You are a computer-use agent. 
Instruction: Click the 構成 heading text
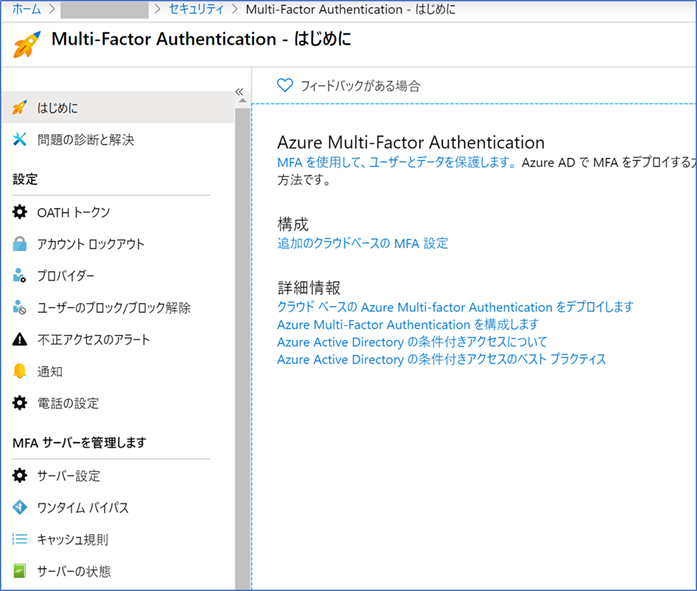pos(293,224)
